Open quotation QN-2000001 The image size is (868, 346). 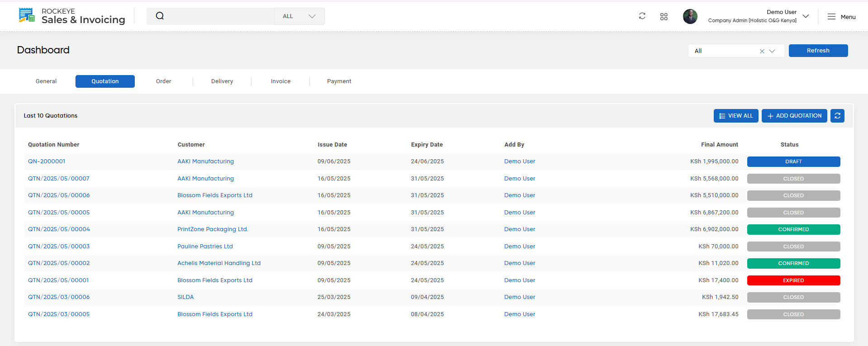point(47,161)
